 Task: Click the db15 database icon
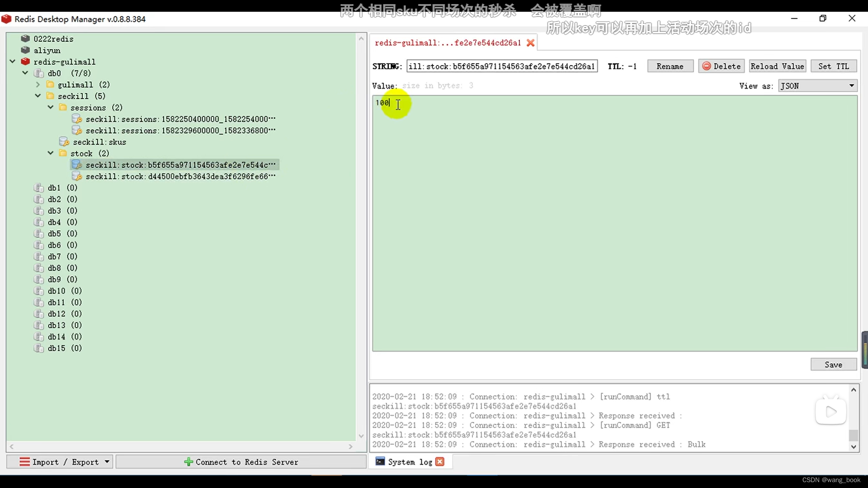tap(39, 348)
